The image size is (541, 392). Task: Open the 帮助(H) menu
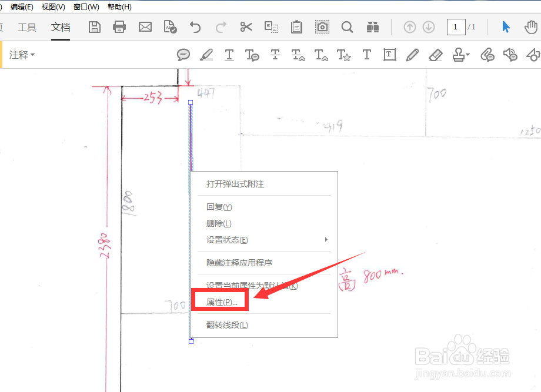click(x=119, y=7)
